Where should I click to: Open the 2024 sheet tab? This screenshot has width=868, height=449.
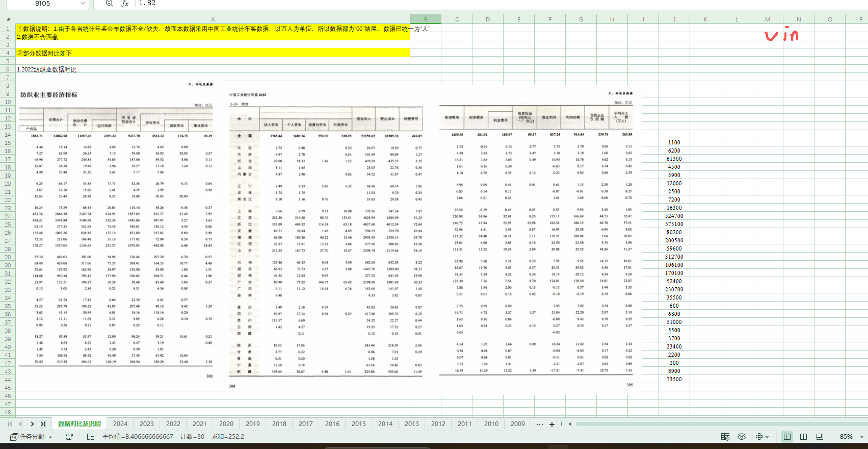(120, 424)
